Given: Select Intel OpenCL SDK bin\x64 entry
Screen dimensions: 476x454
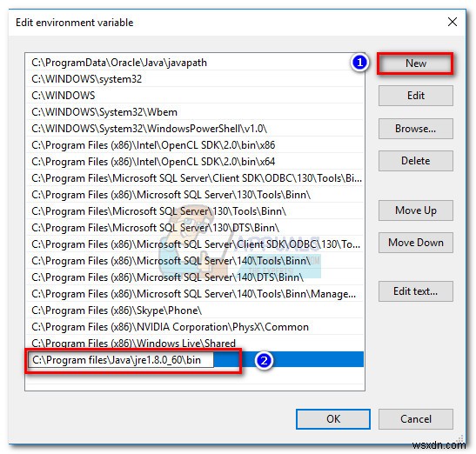Looking at the screenshot, I should pos(195,162).
